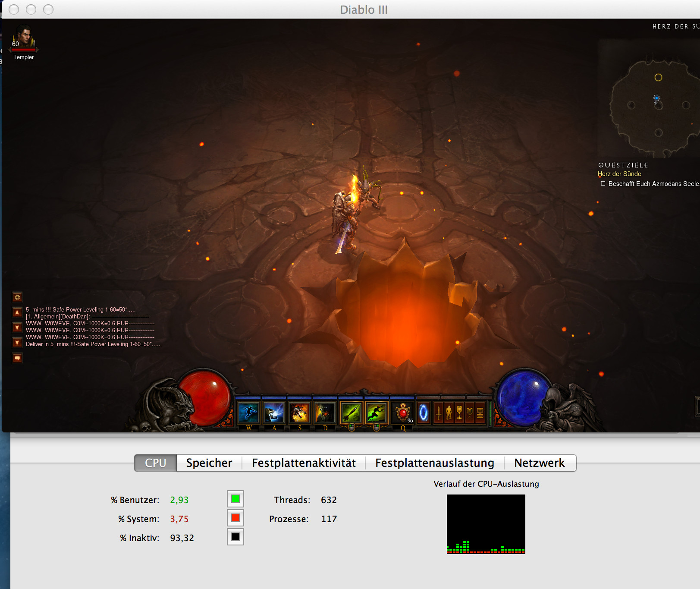This screenshot has width=700, height=589.
Task: Open the skills menu sword icon
Action: (439, 413)
